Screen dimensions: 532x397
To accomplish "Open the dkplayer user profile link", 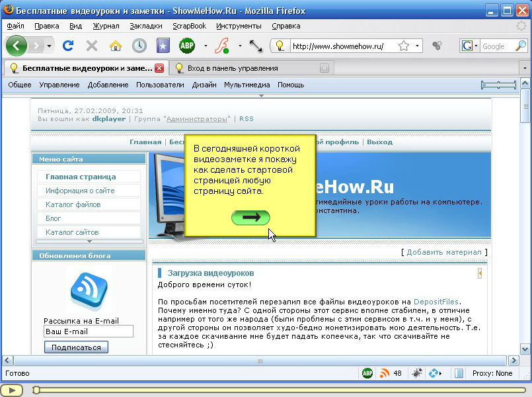I will coord(109,119).
